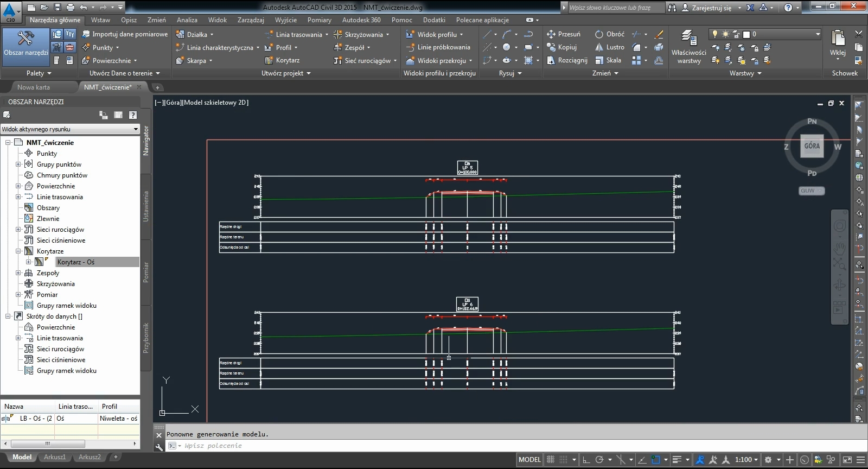
Task: Toggle ortho mode in status bar
Action: (586, 460)
